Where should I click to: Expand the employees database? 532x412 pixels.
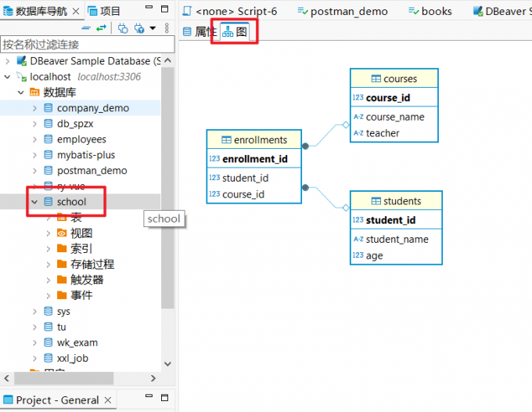(x=34, y=139)
